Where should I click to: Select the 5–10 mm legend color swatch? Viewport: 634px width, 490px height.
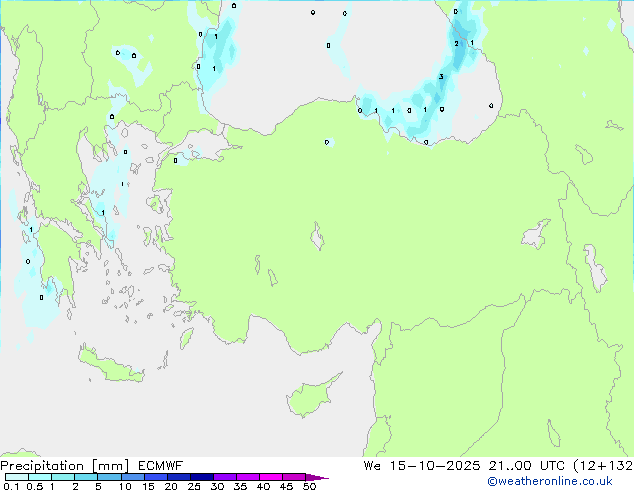109,477
